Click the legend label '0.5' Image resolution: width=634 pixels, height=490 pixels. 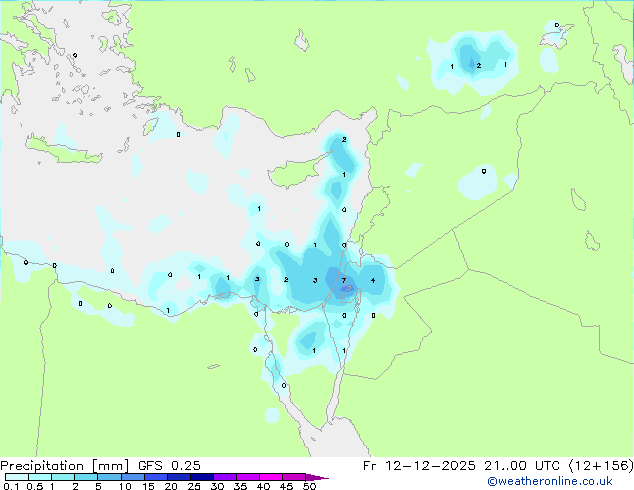(x=35, y=486)
